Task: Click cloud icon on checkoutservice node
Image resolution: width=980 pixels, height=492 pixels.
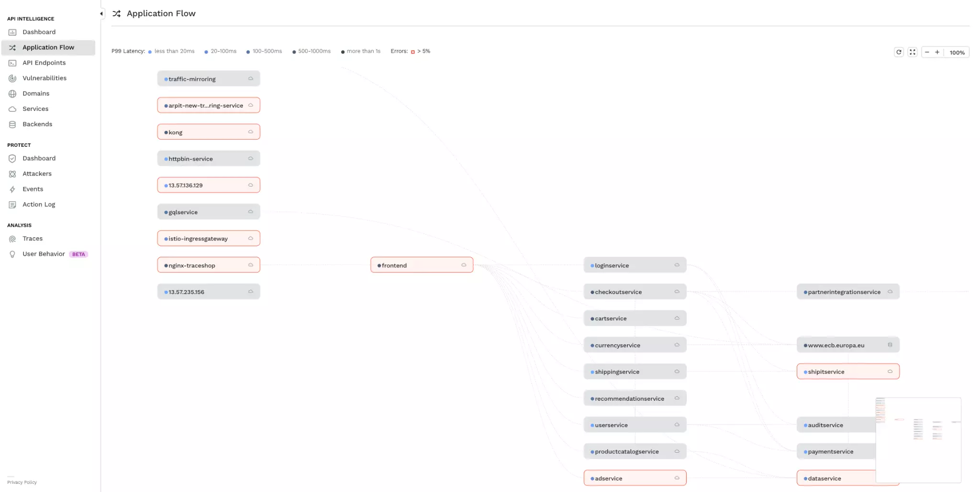Action: coord(677,292)
